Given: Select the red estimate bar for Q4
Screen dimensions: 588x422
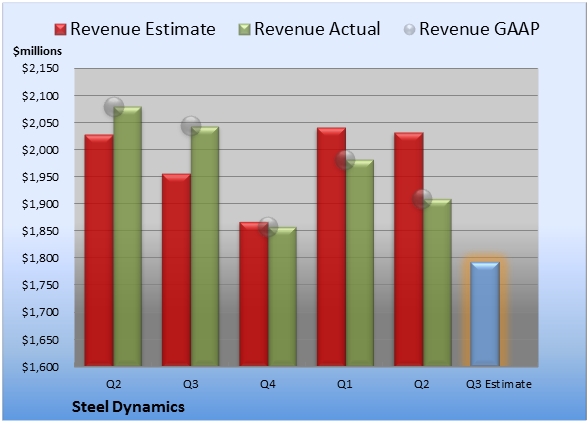Looking at the screenshot, I should click(254, 294).
